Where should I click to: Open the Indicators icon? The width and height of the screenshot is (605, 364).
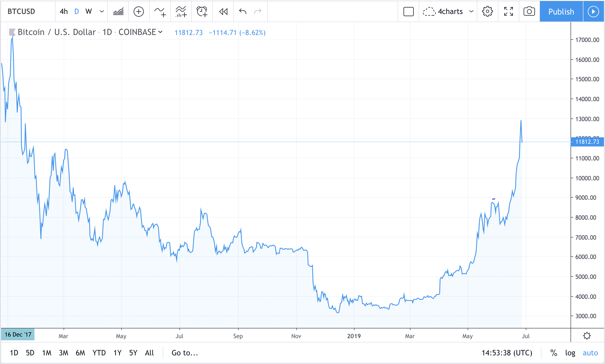(160, 12)
